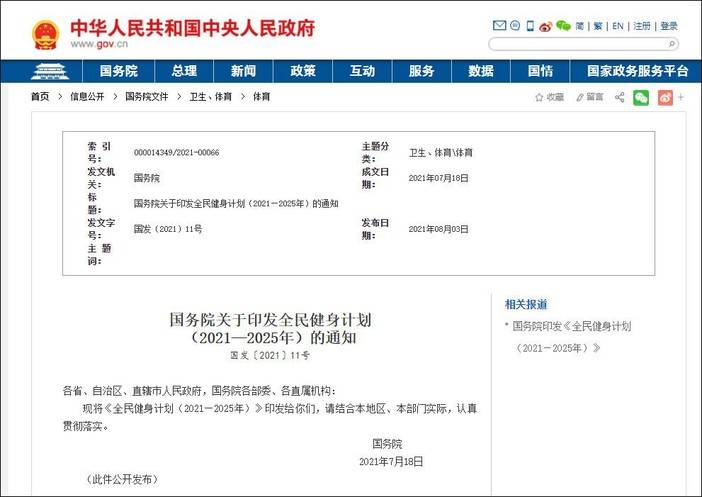The height and width of the screenshot is (497, 702).
Task: Click the Weibo icon in top header
Action: [546, 26]
